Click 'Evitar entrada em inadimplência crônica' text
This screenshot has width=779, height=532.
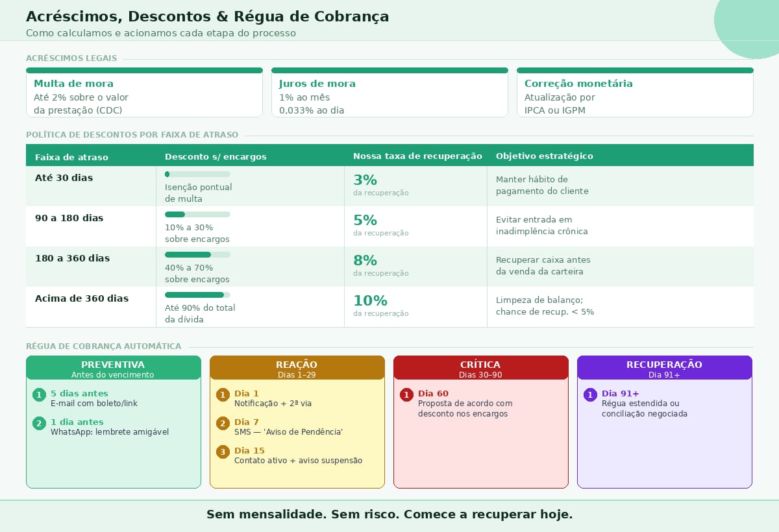click(x=542, y=225)
